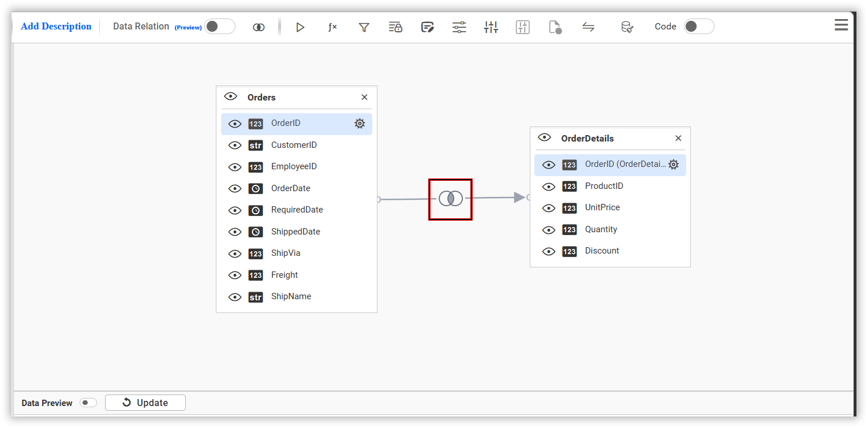Hide the RequiredDate column
This screenshot has height=428, width=868.
click(234, 210)
